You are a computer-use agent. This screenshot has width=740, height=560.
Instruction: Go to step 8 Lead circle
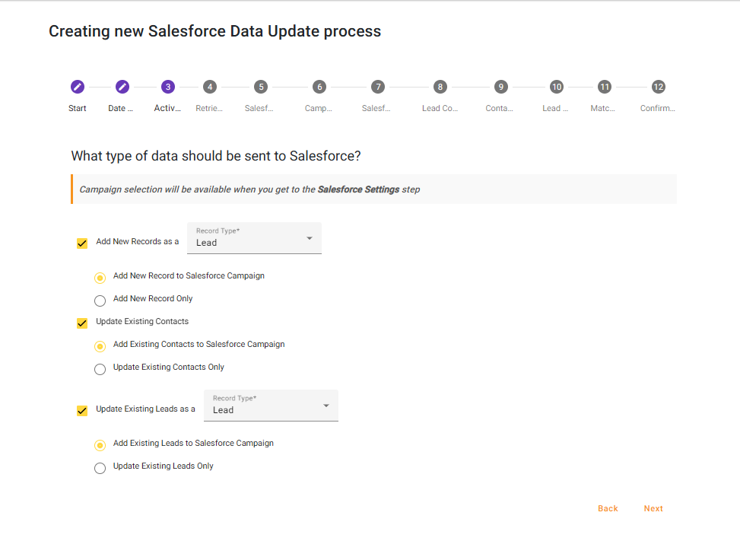440,87
